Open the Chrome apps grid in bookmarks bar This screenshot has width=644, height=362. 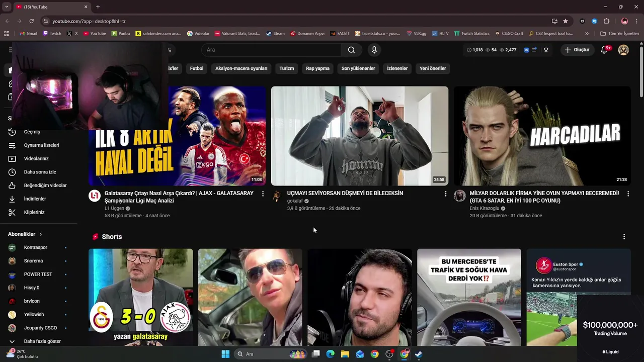[x=7, y=34]
